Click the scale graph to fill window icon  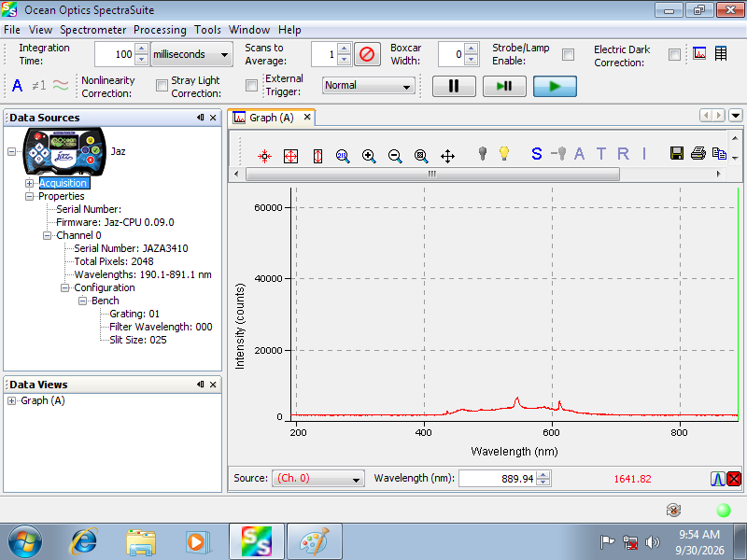[x=290, y=156]
